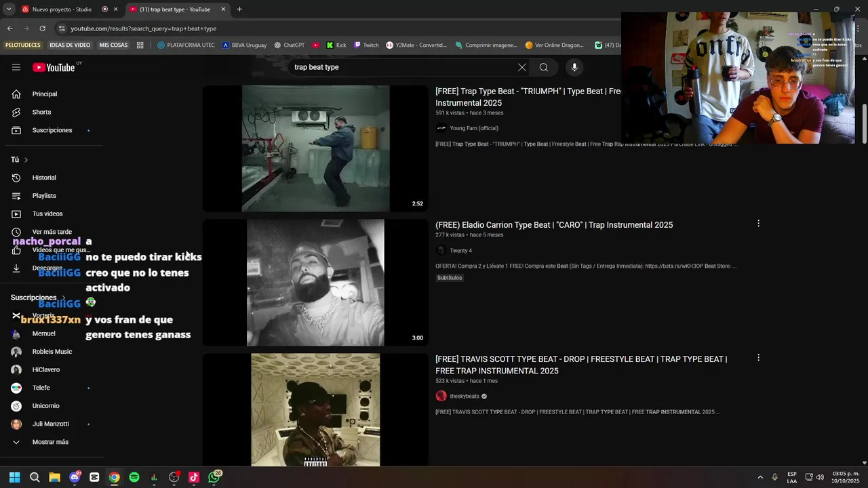Close the Nuevo proyecto - Studio tab
Image resolution: width=868 pixels, height=488 pixels.
(x=115, y=9)
